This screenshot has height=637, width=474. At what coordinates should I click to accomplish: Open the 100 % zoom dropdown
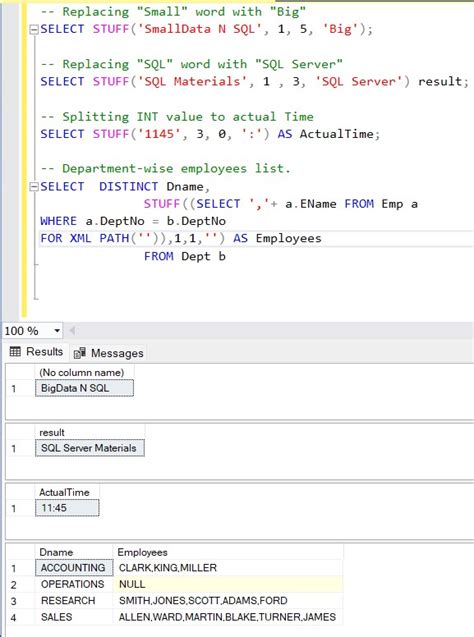(x=57, y=331)
